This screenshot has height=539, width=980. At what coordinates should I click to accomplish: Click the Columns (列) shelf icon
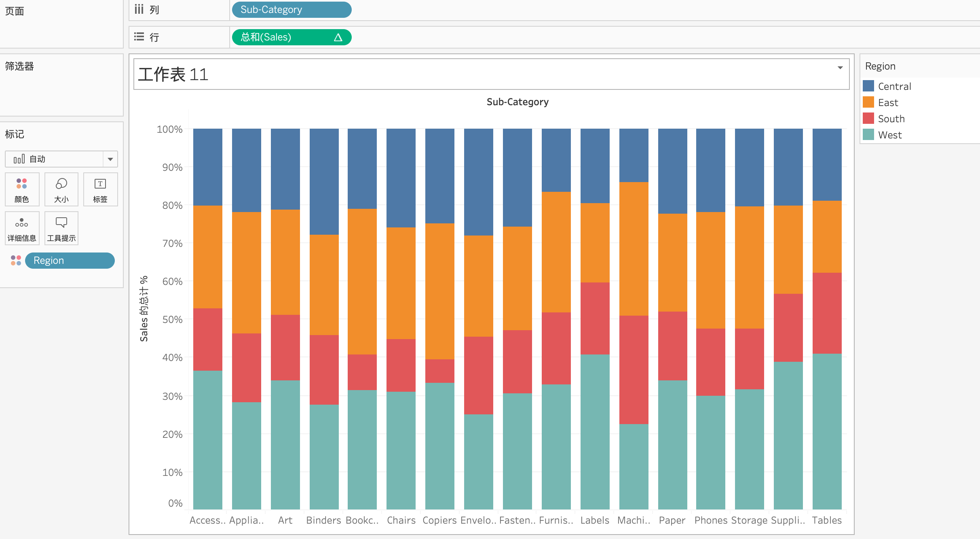tap(139, 9)
